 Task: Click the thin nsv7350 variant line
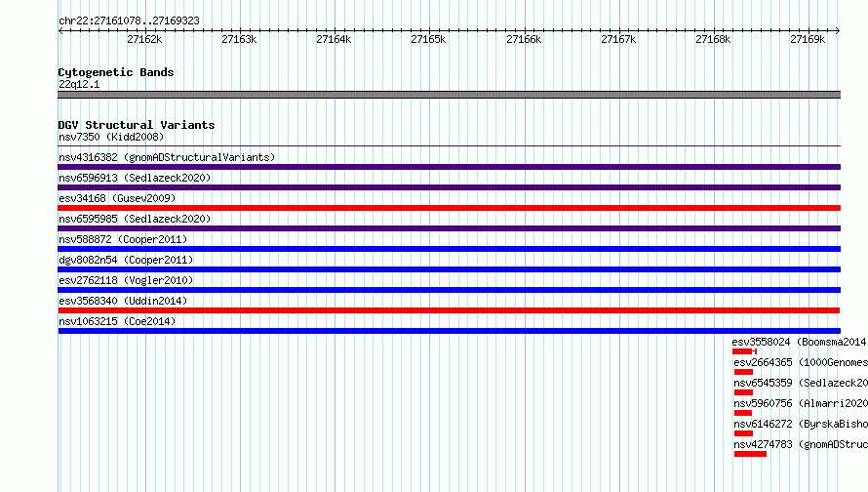pyautogui.click(x=449, y=146)
